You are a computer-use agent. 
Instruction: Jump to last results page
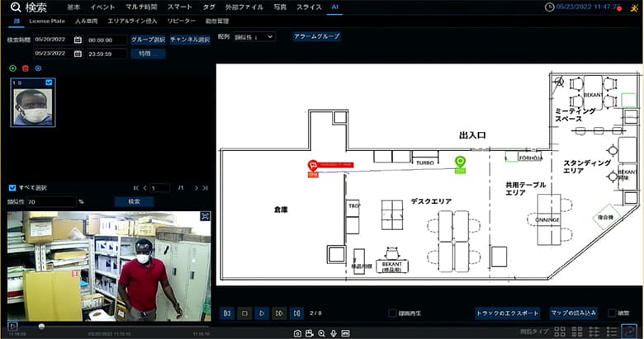[205, 188]
